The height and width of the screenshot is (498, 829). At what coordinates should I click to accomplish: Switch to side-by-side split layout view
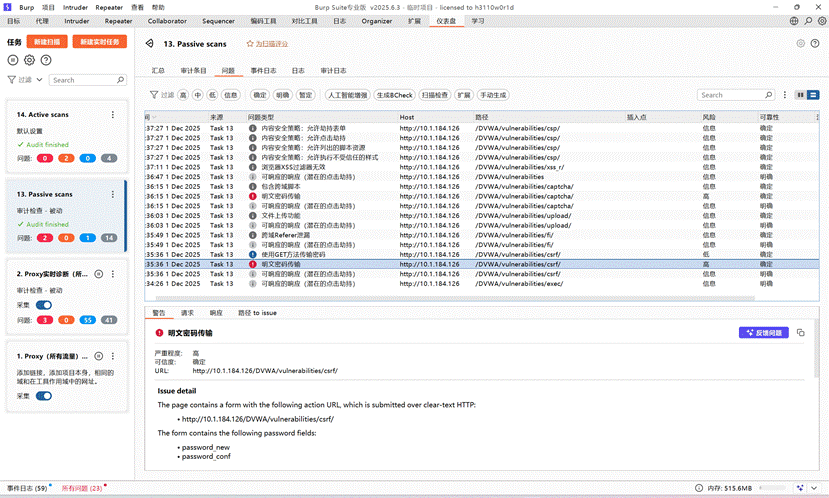(x=801, y=95)
